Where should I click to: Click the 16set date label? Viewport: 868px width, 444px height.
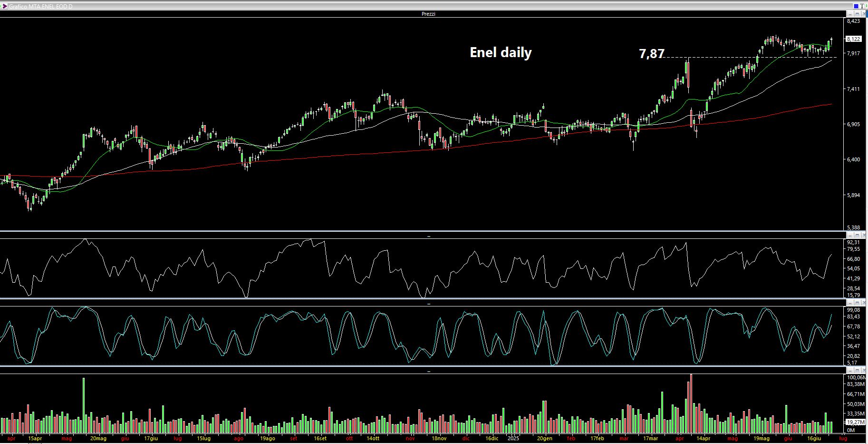[320, 439]
